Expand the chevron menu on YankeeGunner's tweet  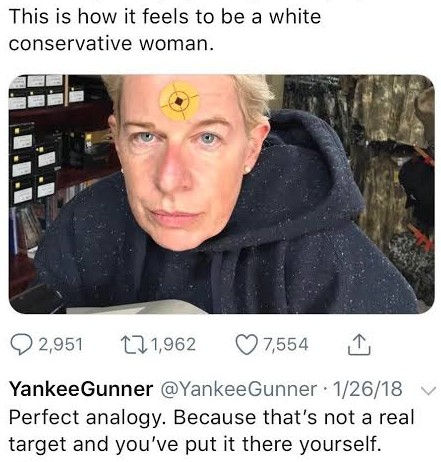point(428,390)
